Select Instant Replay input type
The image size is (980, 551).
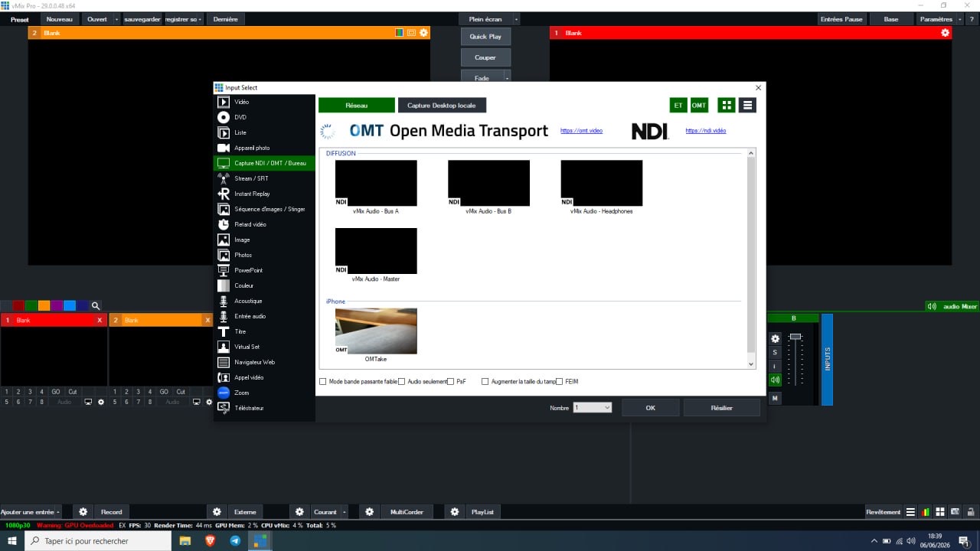tap(264, 194)
